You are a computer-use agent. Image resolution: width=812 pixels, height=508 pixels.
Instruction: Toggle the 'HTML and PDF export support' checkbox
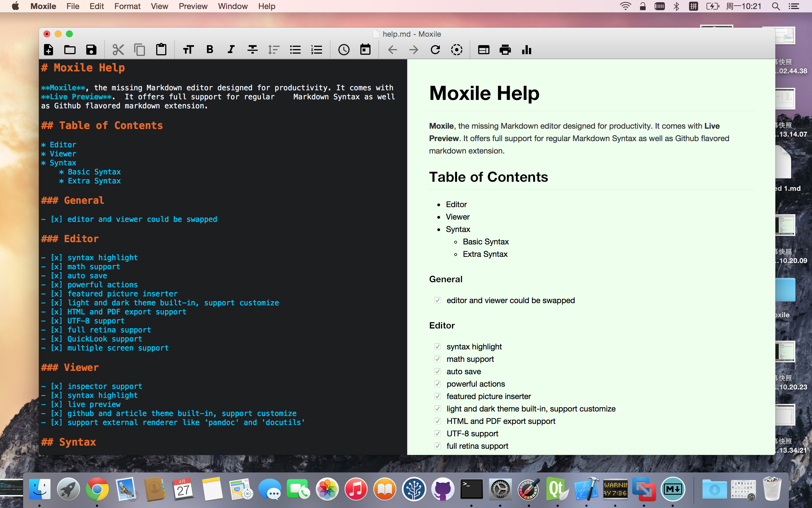coord(438,421)
